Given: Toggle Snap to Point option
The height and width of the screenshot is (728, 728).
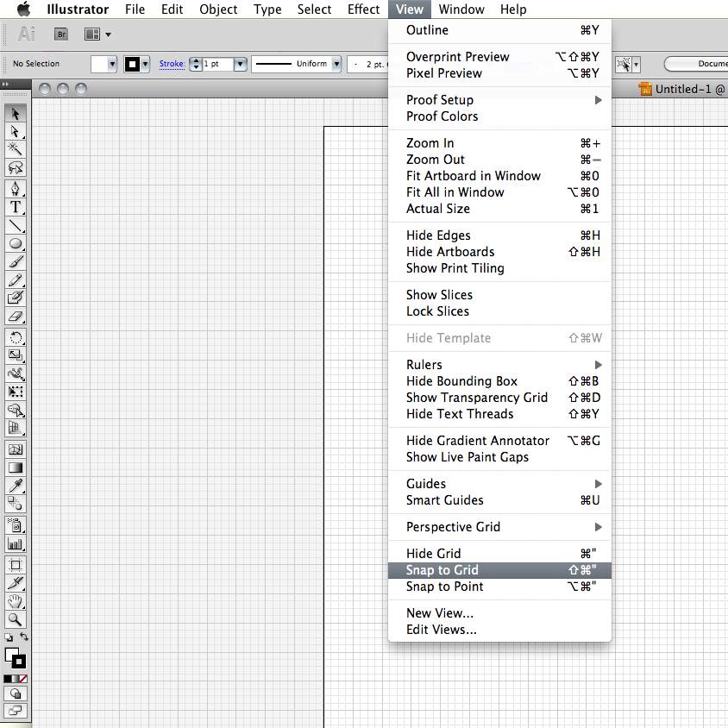Looking at the screenshot, I should (x=499, y=587).
